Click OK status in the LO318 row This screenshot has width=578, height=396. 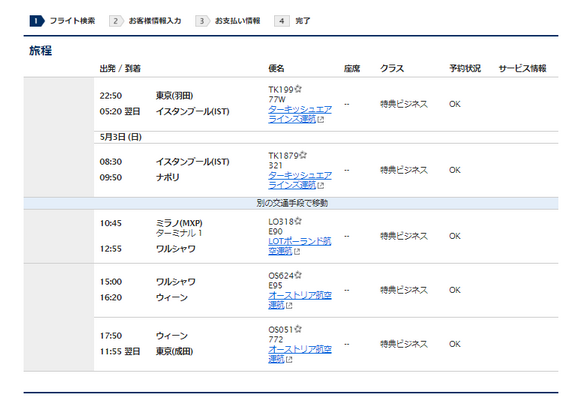coord(455,236)
